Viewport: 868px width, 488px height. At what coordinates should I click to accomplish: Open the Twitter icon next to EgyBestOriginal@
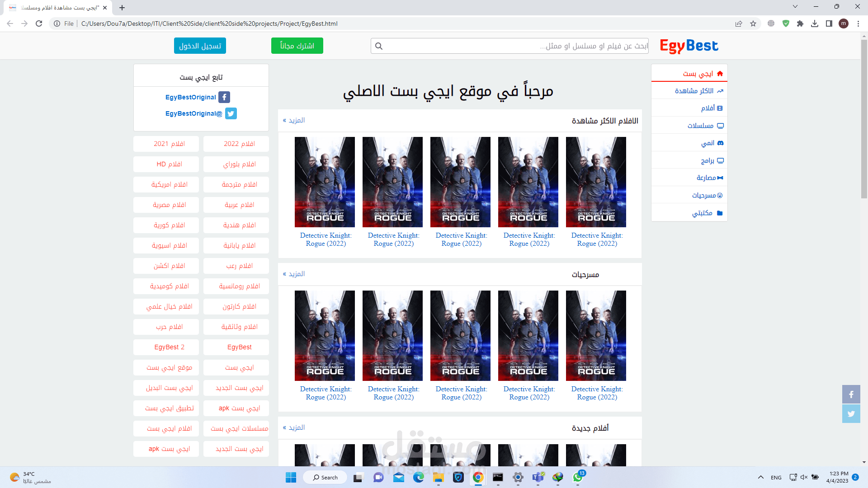pos(231,113)
